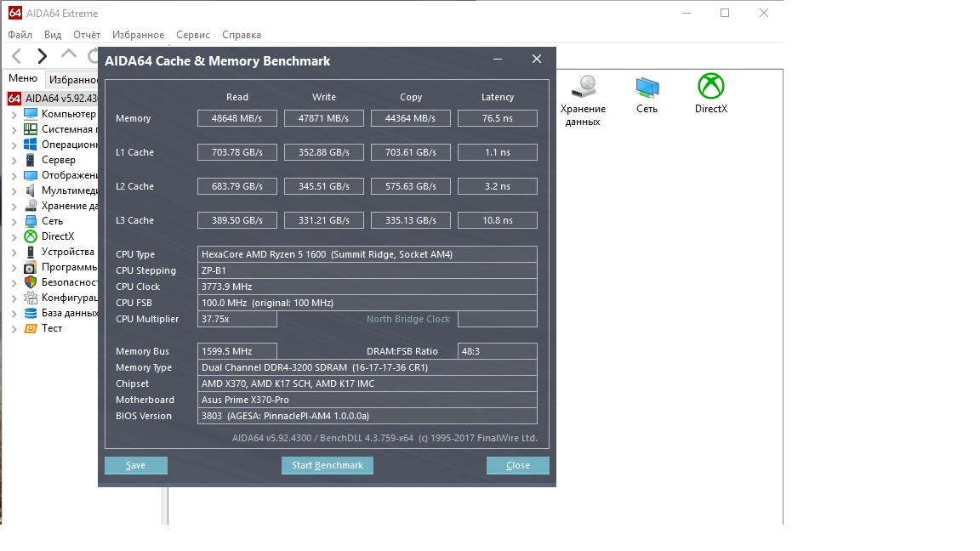Expand the Устройства tree node

14,253
